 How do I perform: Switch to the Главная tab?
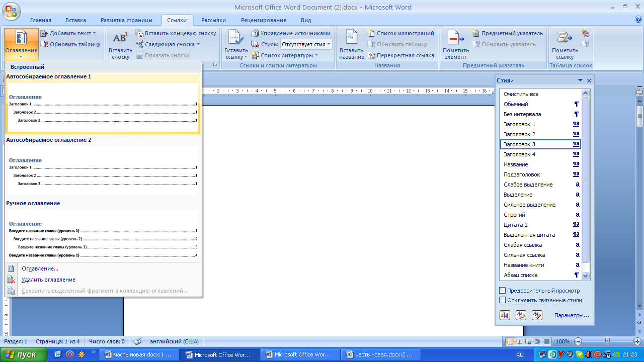41,20
